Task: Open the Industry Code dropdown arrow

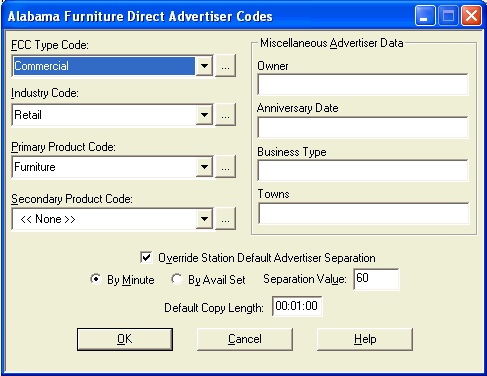Action: (x=204, y=115)
